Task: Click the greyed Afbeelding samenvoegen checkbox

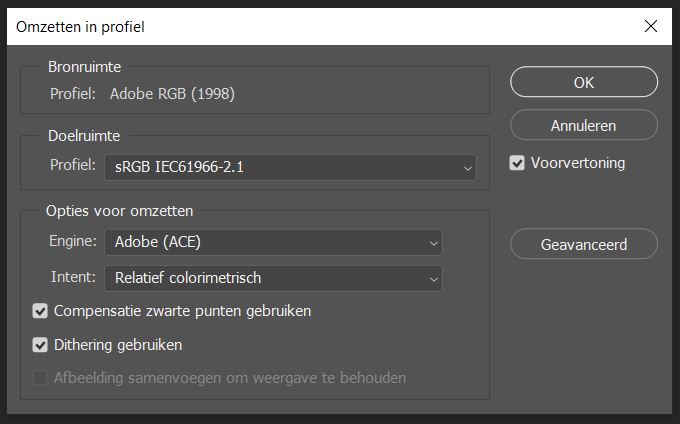Action: [40, 378]
